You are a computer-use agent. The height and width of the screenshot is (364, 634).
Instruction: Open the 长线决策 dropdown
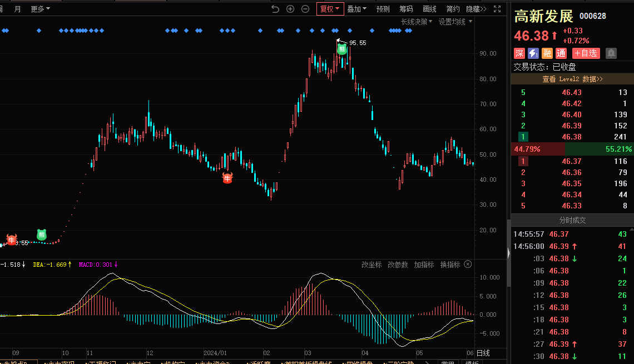(417, 22)
